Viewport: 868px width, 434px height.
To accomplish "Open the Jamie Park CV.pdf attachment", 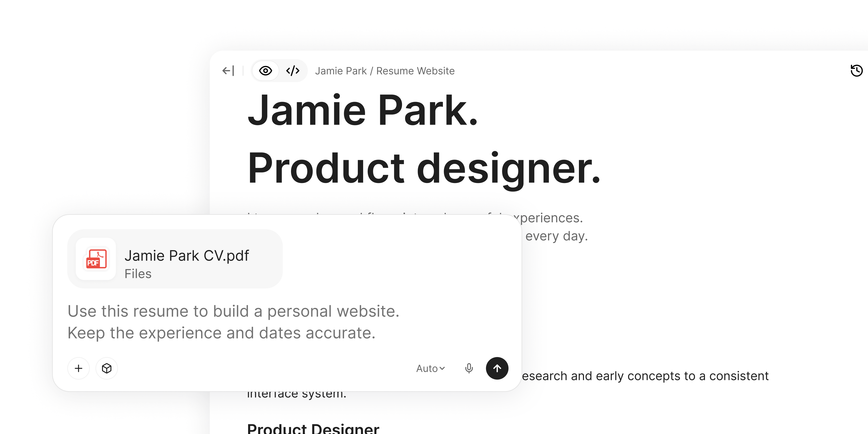I will 175,259.
